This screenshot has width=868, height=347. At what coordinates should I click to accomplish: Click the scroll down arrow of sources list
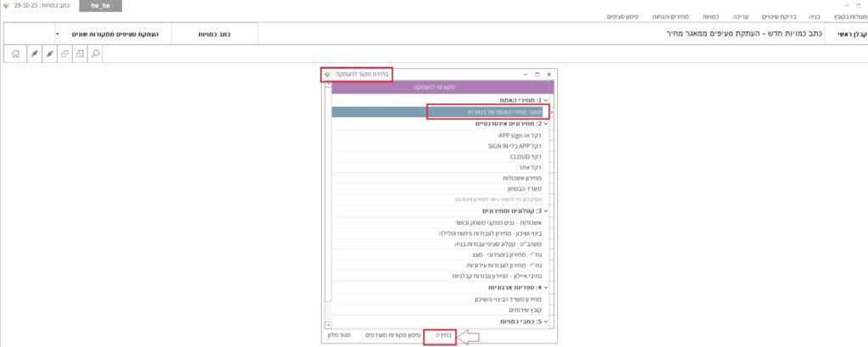tap(328, 324)
